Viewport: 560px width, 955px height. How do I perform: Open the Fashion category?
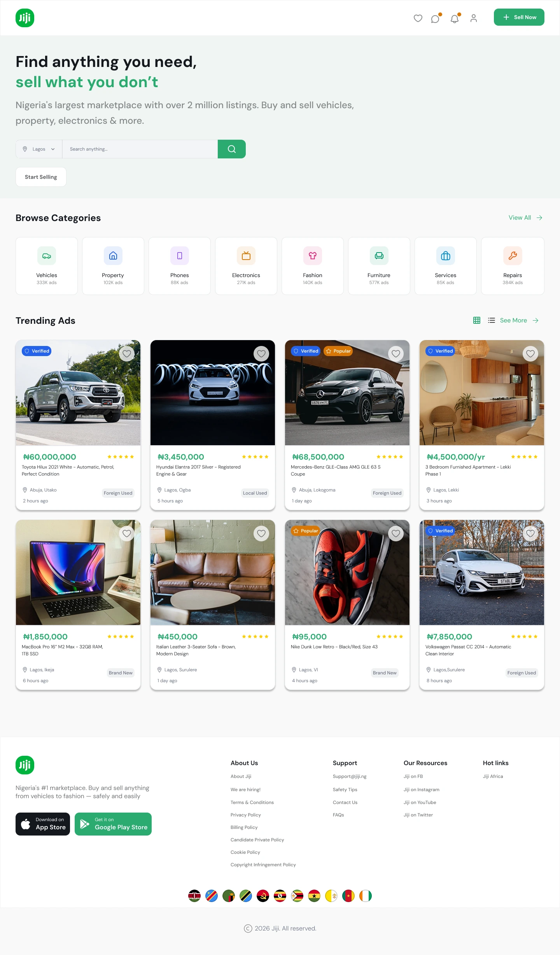click(313, 266)
